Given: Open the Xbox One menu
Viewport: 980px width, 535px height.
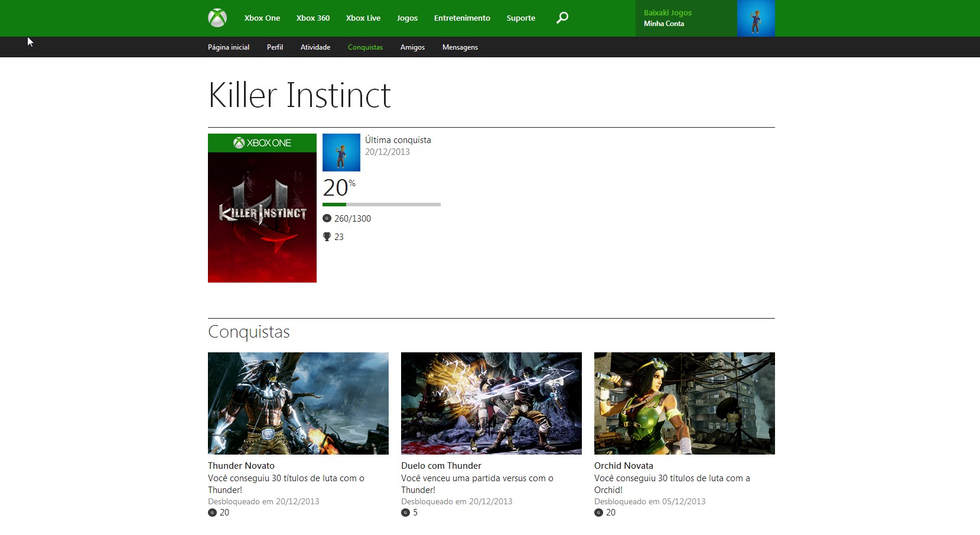Looking at the screenshot, I should click(x=262, y=18).
